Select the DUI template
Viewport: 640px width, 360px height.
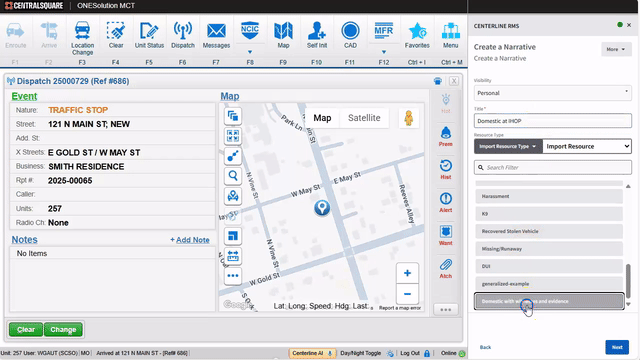(x=549, y=267)
